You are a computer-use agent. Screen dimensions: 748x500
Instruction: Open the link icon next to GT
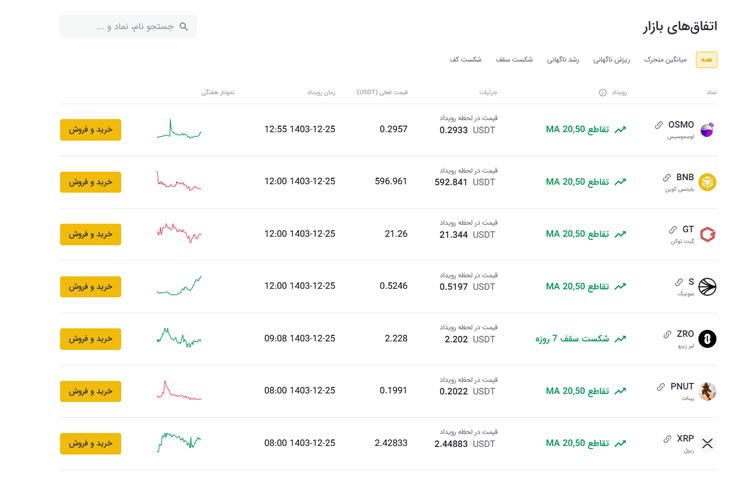673,230
